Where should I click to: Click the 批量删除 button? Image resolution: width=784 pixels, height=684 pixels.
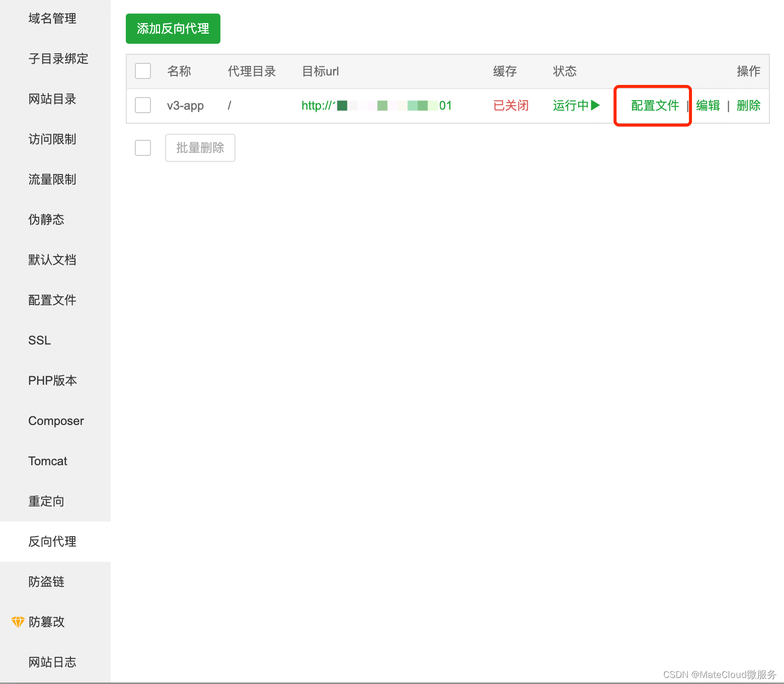(200, 147)
